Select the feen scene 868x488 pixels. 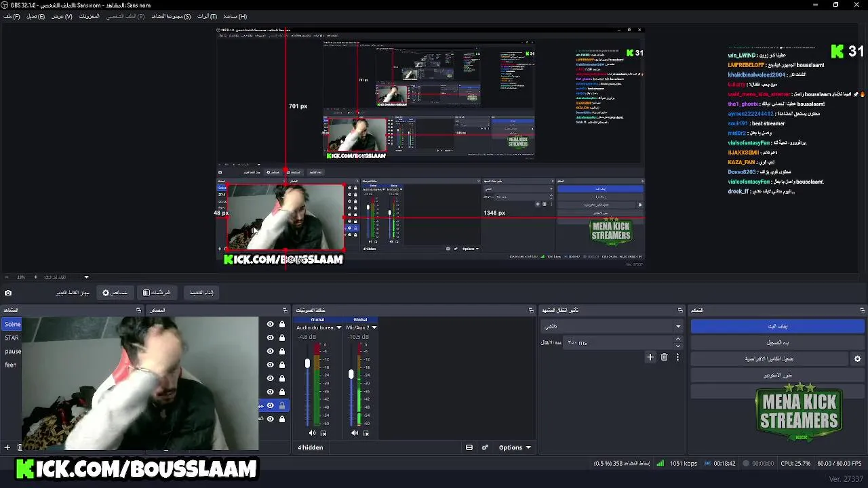pyautogui.click(x=11, y=365)
